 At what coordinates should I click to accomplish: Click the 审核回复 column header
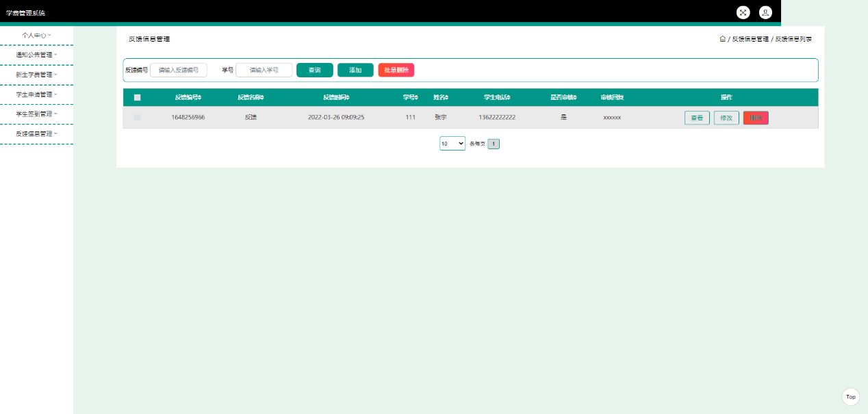[612, 98]
